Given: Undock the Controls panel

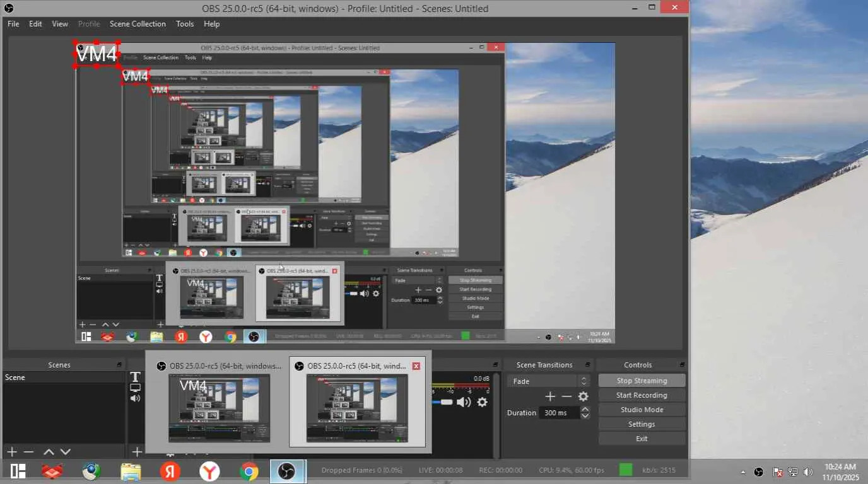Looking at the screenshot, I should pyautogui.click(x=682, y=365).
